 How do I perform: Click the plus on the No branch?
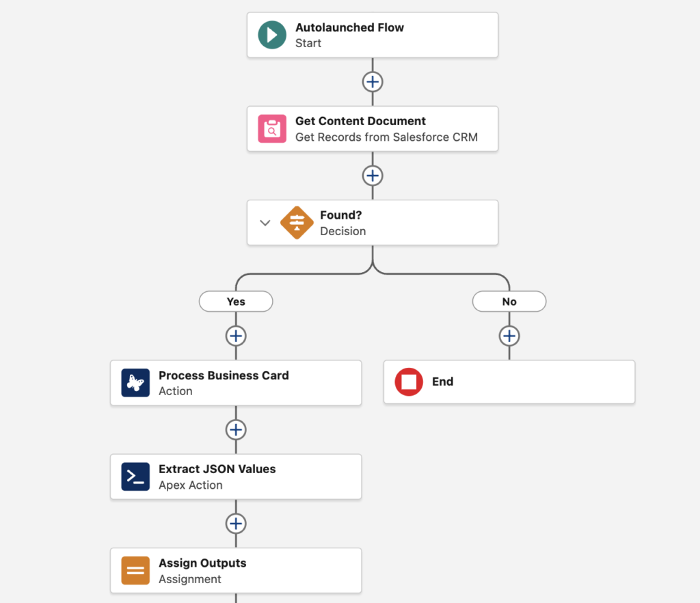pos(509,336)
